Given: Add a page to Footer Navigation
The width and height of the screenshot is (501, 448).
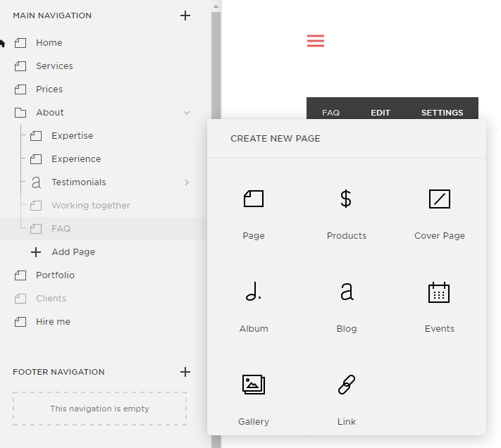Looking at the screenshot, I should tap(185, 372).
